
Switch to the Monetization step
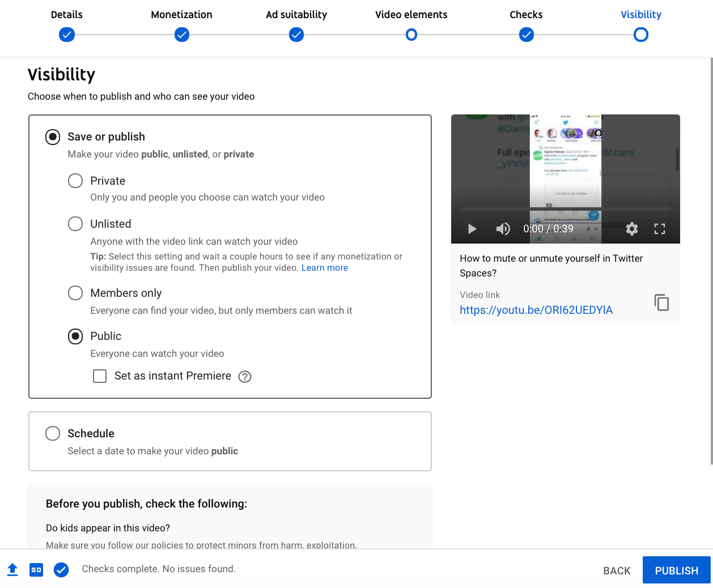click(x=181, y=35)
